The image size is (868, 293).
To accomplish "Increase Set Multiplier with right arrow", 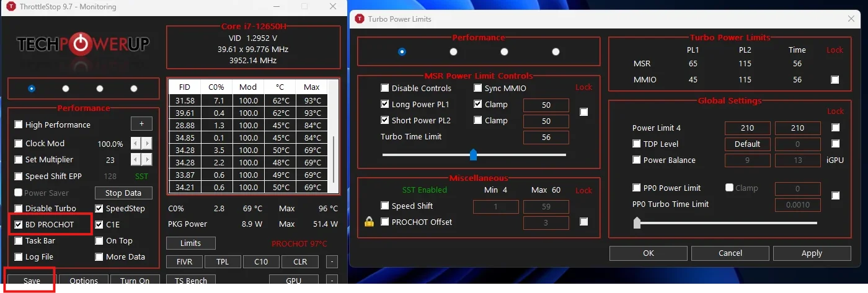I will tap(147, 159).
